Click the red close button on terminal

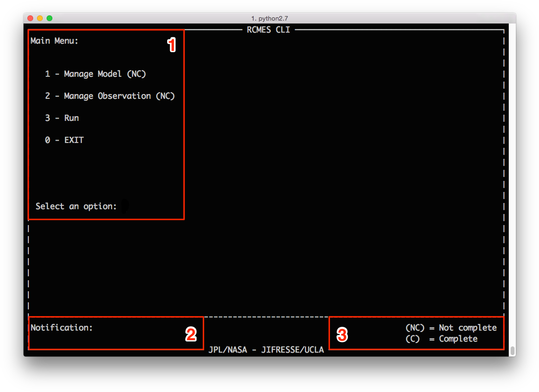30,17
